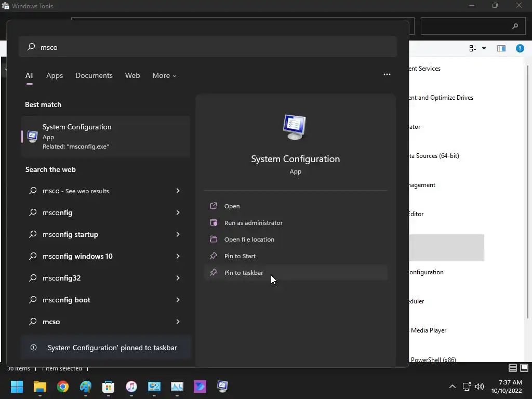The image size is (532, 399).
Task: Switch to the Web search tab
Action: pyautogui.click(x=132, y=75)
